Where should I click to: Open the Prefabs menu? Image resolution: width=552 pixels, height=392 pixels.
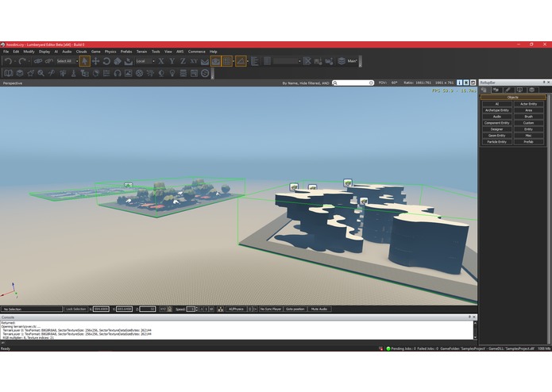click(x=126, y=52)
